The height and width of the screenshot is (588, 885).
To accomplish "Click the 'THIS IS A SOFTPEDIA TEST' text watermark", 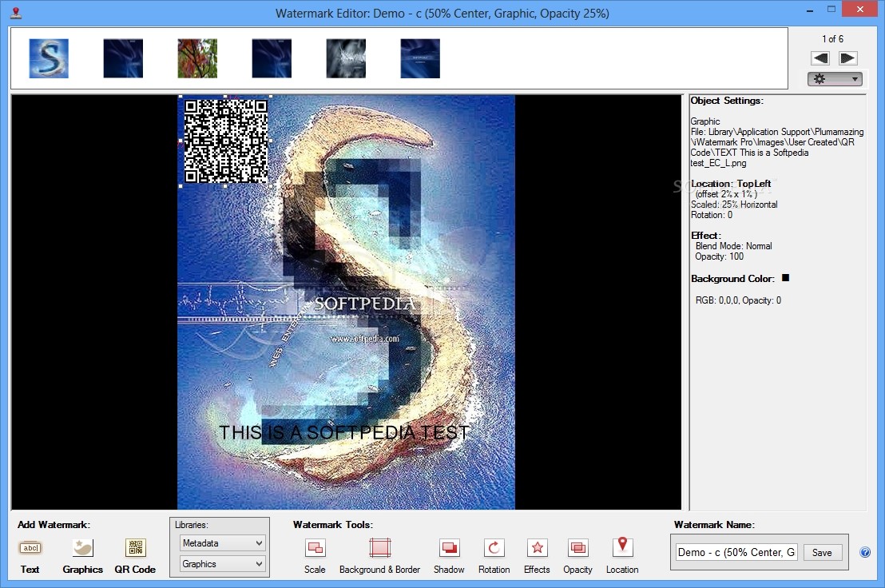I will 343,432.
